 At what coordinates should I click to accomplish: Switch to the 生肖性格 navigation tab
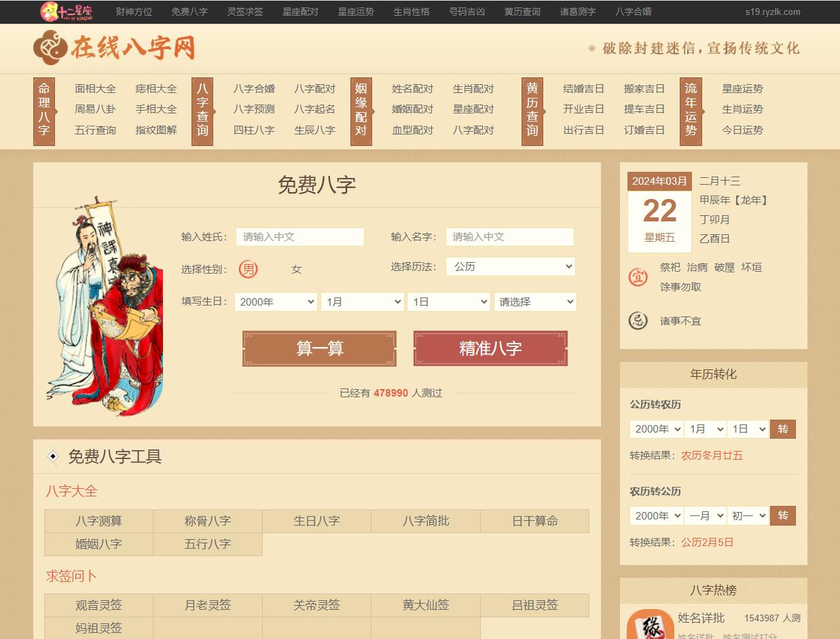coord(411,12)
